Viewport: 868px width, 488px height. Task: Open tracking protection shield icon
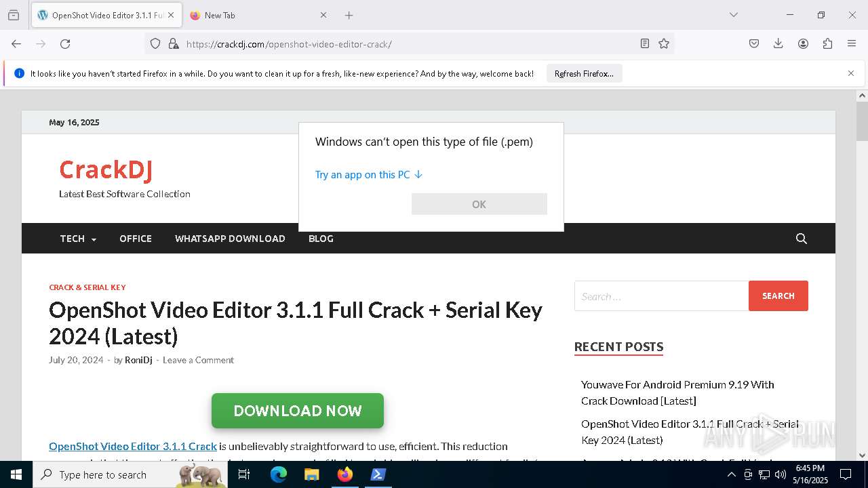(155, 43)
